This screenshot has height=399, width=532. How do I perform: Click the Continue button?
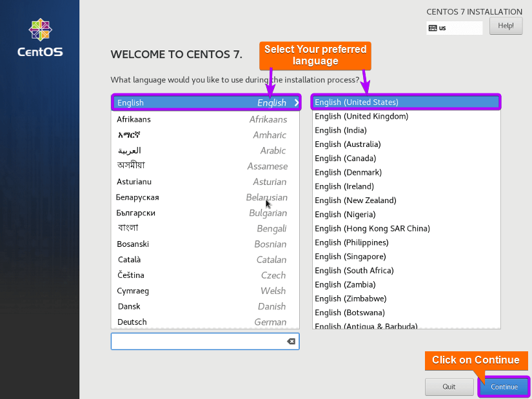tap(504, 387)
